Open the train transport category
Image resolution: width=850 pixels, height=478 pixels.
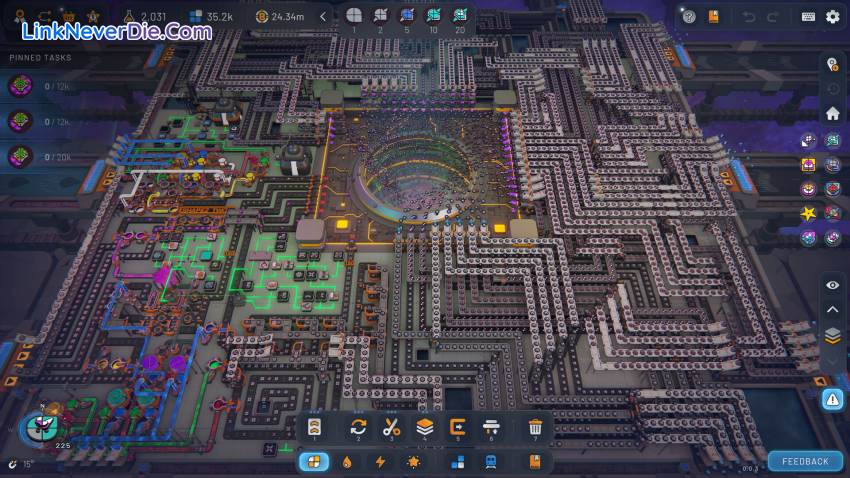pyautogui.click(x=491, y=462)
